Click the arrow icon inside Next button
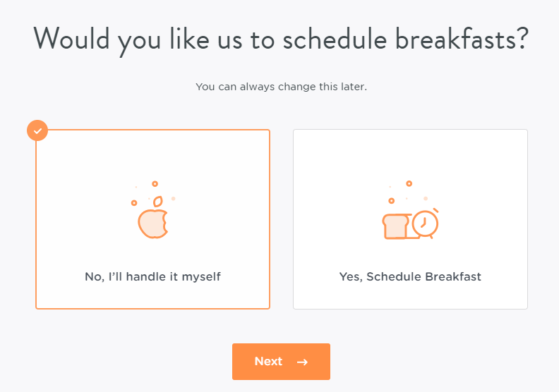Viewport: 559px width, 392px height. (302, 362)
